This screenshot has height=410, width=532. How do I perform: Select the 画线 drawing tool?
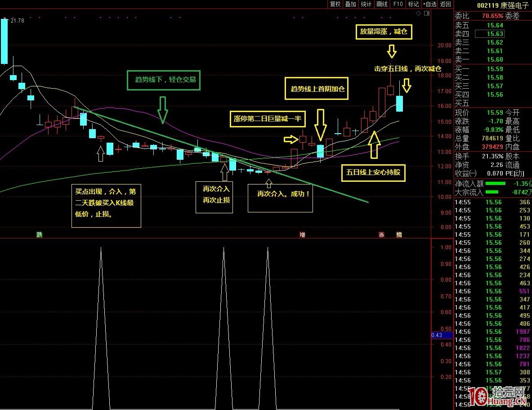coord(382,4)
